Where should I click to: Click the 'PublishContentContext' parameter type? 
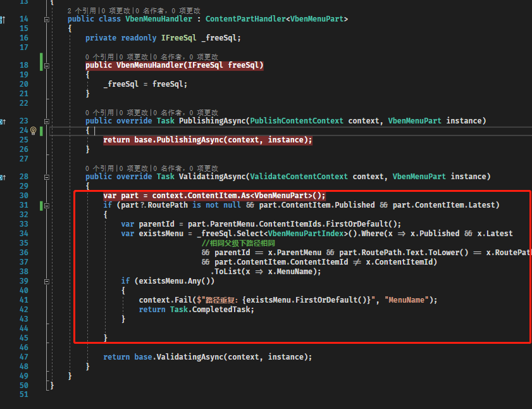pyautogui.click(x=297, y=120)
